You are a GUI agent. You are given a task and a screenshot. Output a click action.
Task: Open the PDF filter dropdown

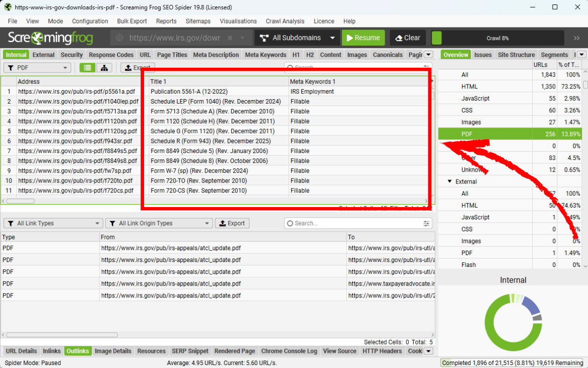click(x=37, y=68)
